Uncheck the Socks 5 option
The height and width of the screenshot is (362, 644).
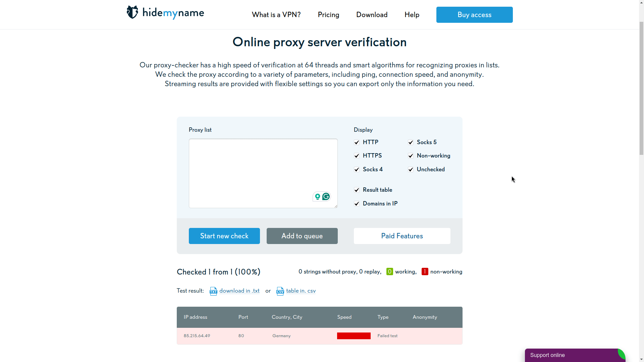click(411, 142)
